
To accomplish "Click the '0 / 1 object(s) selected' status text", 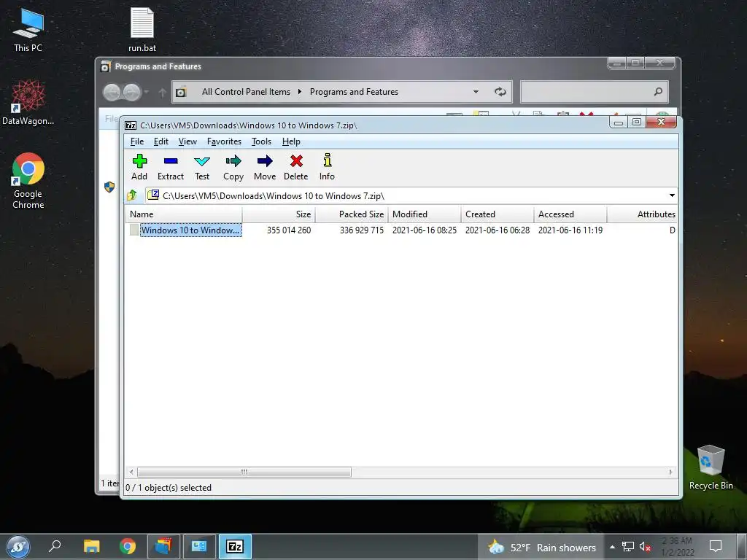I will 169,488.
